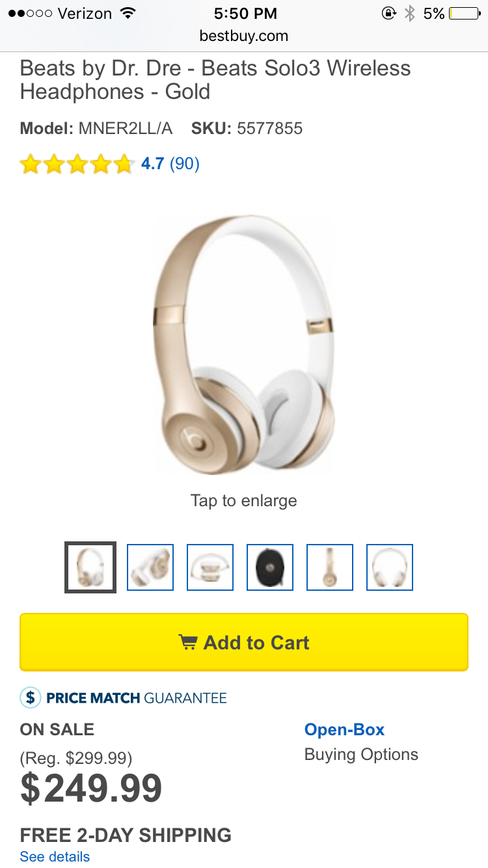The image size is (488, 868).
Task: Open See details for shipping
Action: pyautogui.click(x=55, y=856)
